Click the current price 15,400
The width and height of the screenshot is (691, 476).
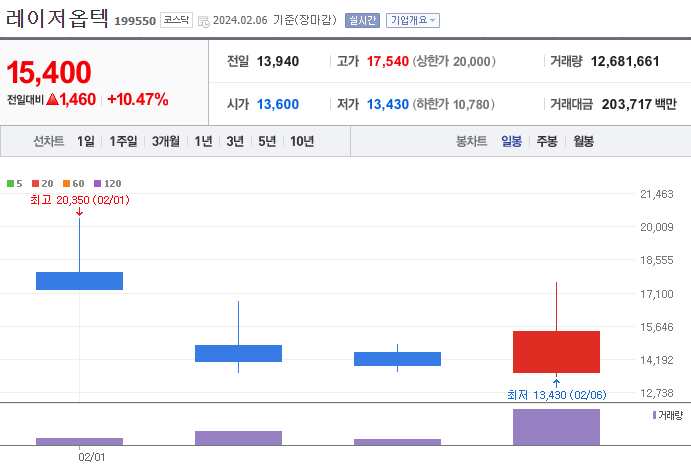(49, 72)
